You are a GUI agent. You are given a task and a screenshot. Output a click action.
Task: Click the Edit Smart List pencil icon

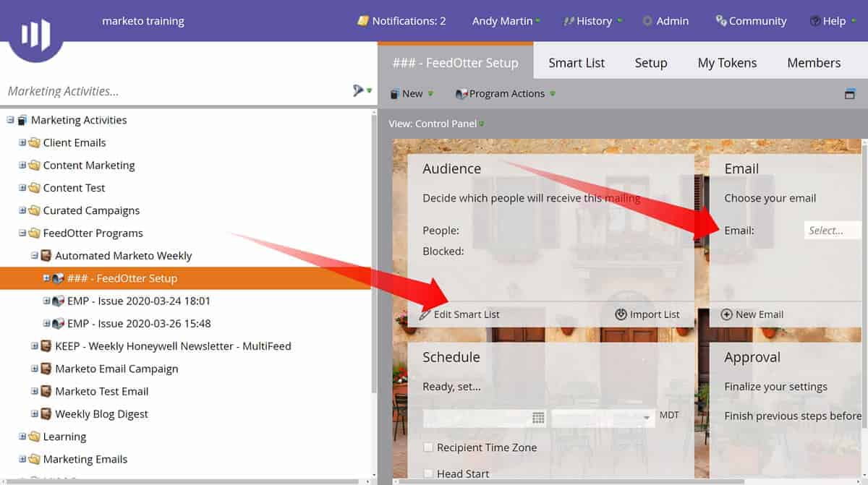[x=425, y=314]
